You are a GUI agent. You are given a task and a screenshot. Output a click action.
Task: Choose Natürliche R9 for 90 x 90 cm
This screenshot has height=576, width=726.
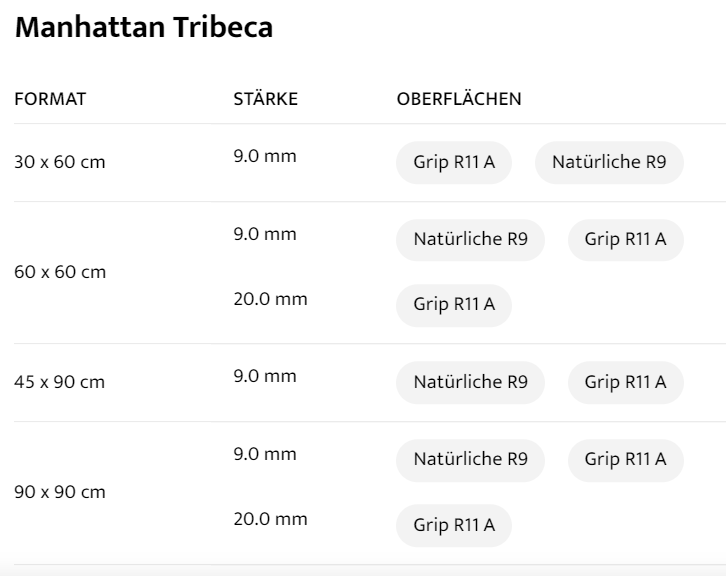470,460
